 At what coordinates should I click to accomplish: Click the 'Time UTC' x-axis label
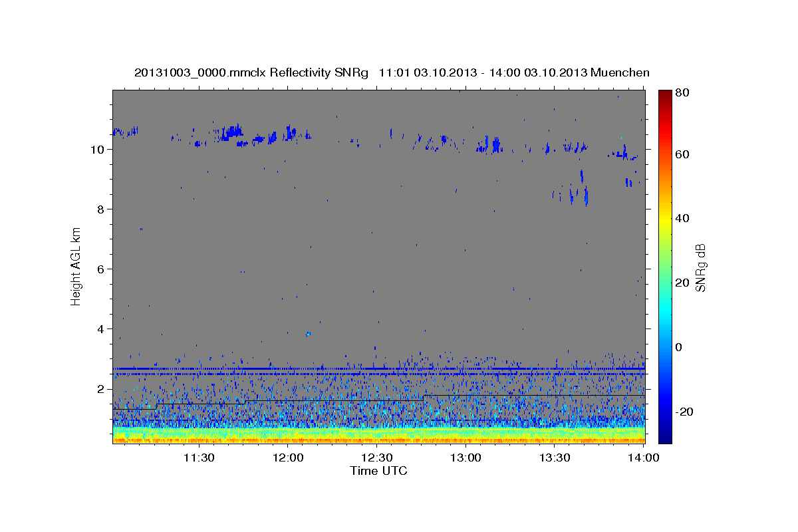point(378,471)
